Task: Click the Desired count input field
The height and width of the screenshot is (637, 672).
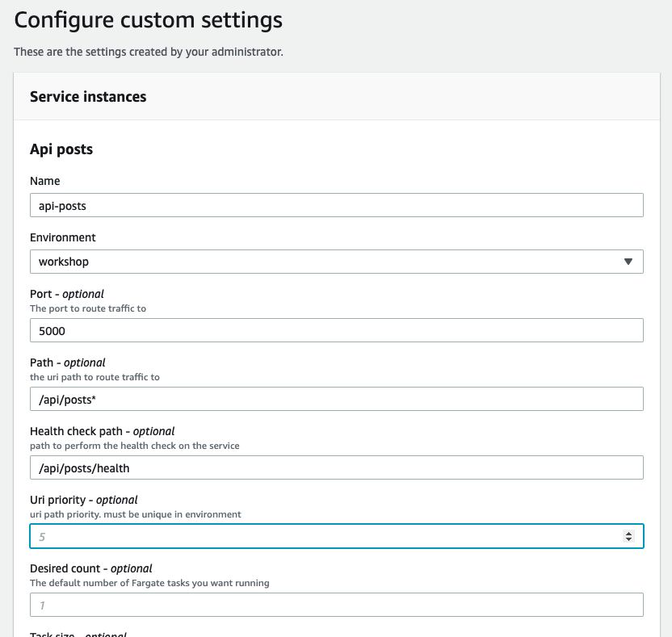Action: pos(337,605)
